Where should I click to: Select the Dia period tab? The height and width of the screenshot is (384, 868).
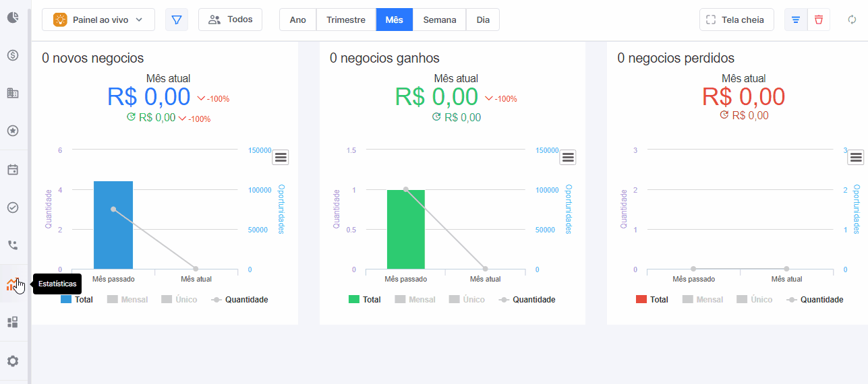click(483, 20)
